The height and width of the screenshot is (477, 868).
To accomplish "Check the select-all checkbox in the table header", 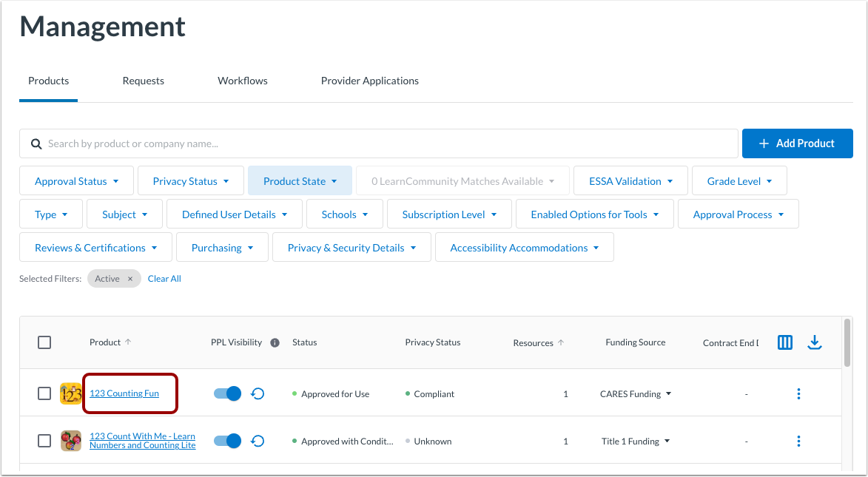I will [44, 342].
